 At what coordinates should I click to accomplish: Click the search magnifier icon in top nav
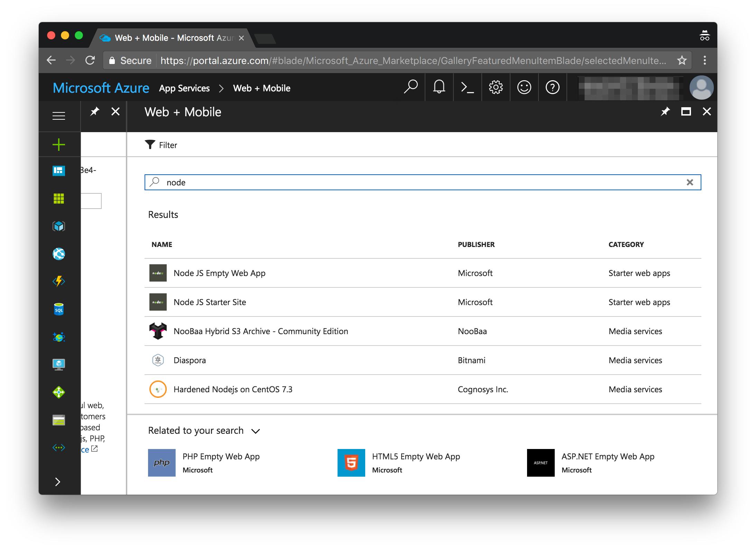tap(410, 88)
